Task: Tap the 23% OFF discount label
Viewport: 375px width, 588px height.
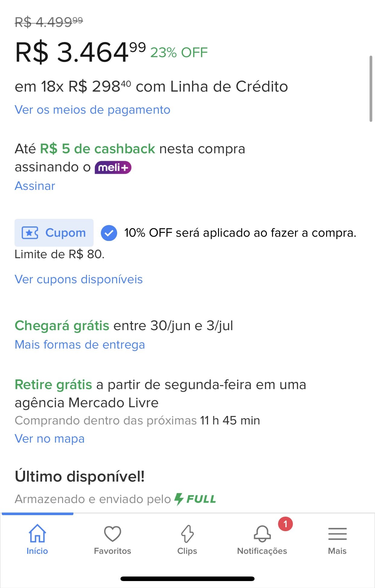Action: point(179,53)
